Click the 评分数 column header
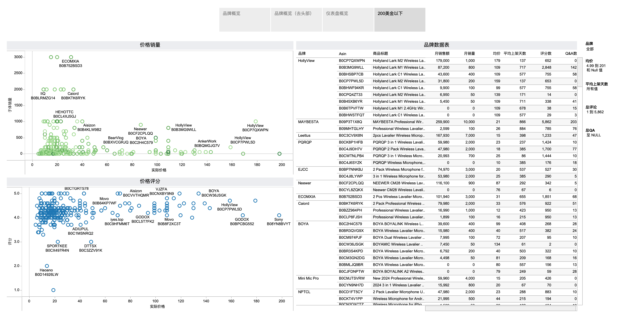The image size is (644, 318). pyautogui.click(x=546, y=54)
